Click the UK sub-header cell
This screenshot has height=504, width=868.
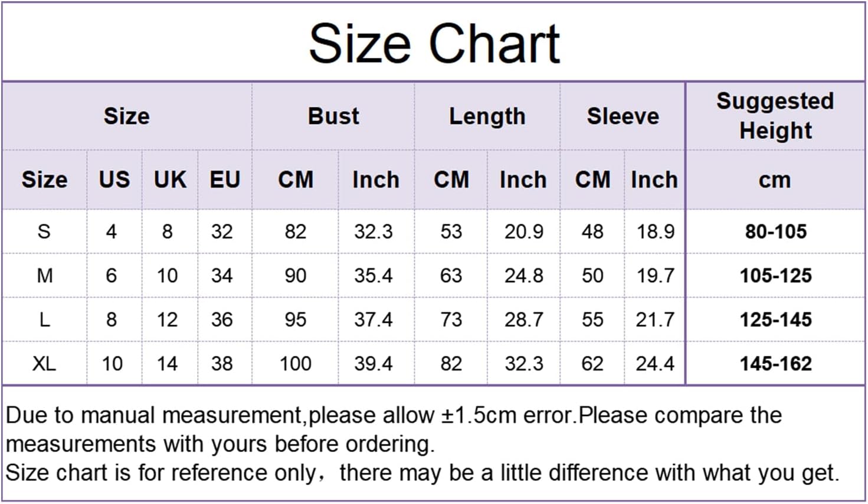[x=170, y=179]
